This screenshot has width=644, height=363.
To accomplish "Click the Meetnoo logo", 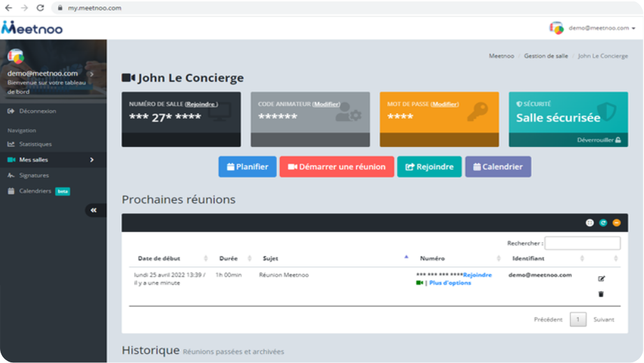I will click(x=32, y=28).
